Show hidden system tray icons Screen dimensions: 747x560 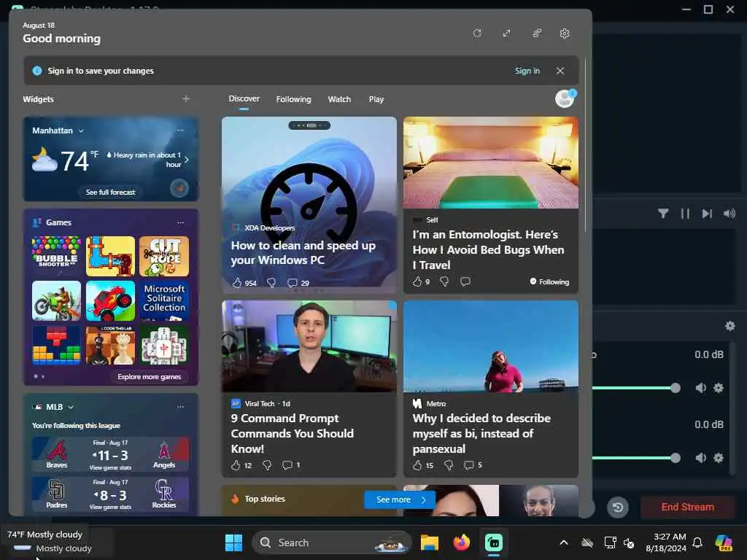tap(564, 542)
